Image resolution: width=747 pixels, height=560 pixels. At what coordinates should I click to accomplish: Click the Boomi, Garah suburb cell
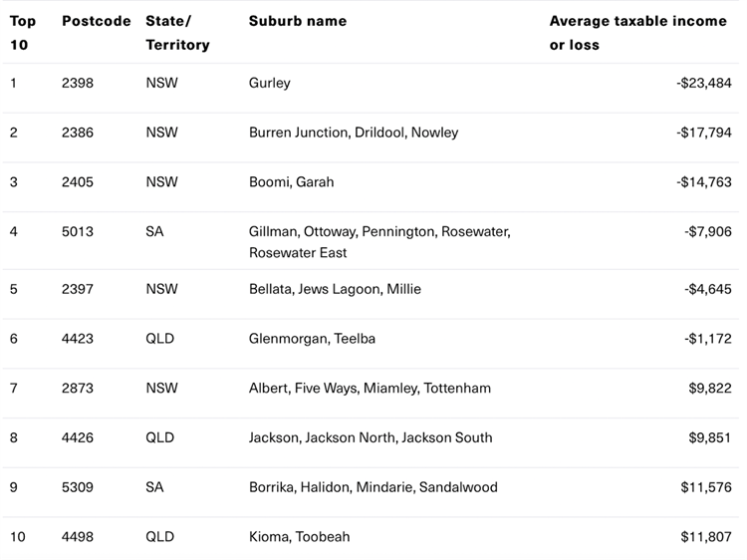(x=291, y=182)
